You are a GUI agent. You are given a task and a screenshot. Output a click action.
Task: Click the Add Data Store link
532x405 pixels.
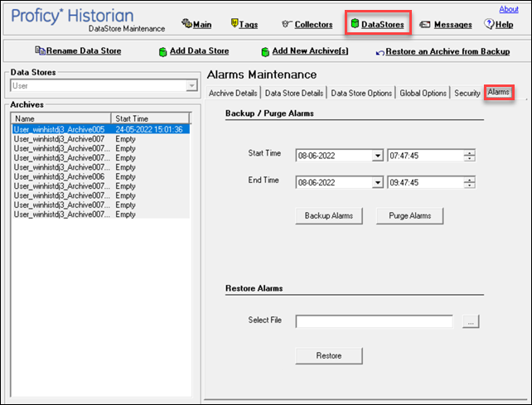(200, 51)
